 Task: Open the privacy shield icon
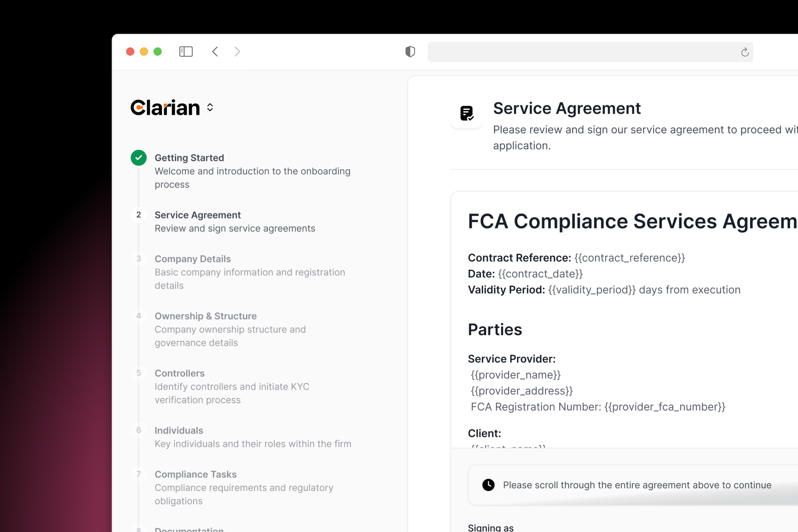[x=410, y=52]
